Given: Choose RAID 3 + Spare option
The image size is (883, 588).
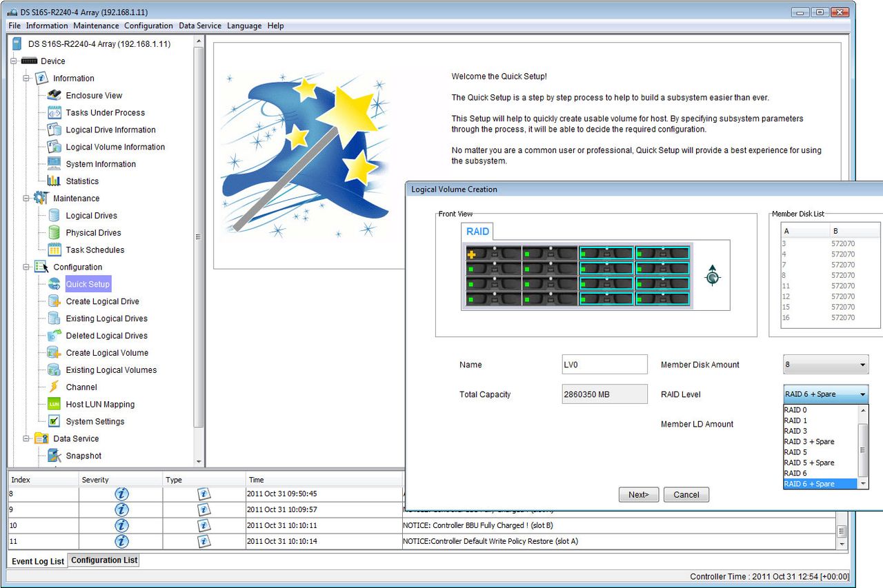Looking at the screenshot, I should click(820, 442).
